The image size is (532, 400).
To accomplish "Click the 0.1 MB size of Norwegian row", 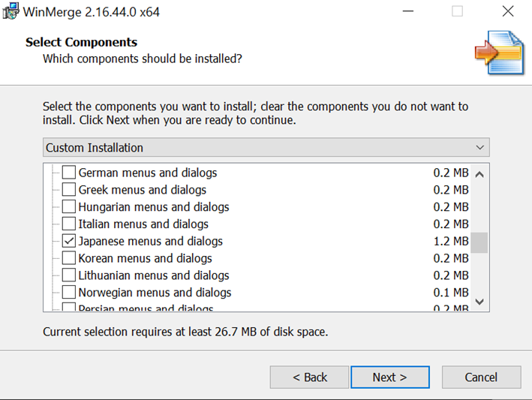I will click(451, 293).
